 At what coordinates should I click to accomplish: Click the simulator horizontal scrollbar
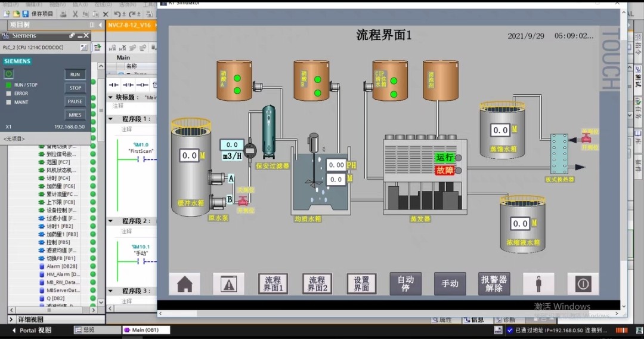pyautogui.click(x=388, y=313)
